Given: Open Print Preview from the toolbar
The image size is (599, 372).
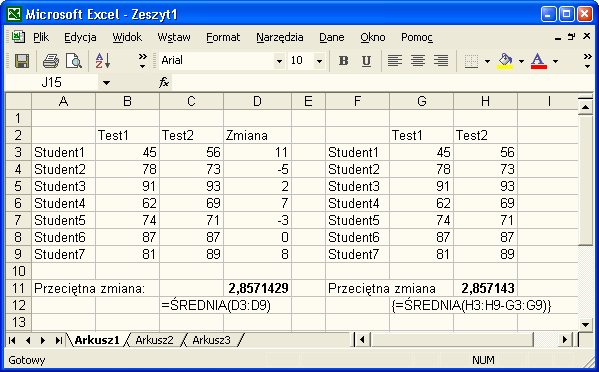Looking at the screenshot, I should 74,61.
